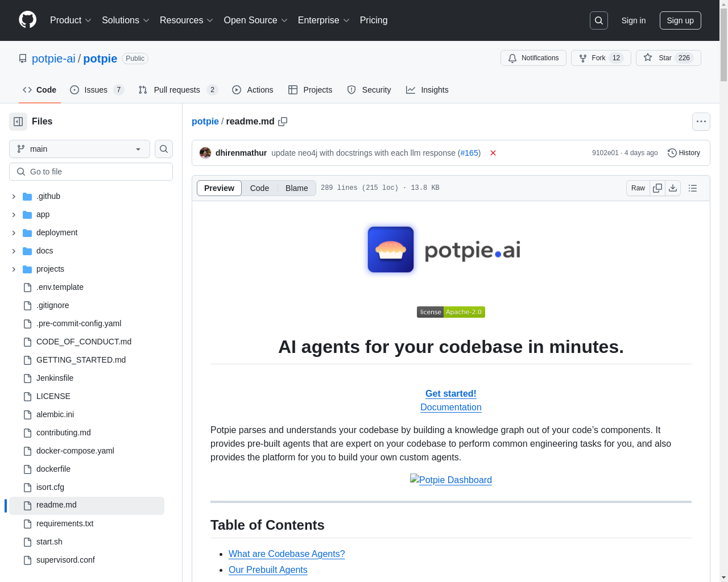Open the .env.template file

pyautogui.click(x=60, y=287)
